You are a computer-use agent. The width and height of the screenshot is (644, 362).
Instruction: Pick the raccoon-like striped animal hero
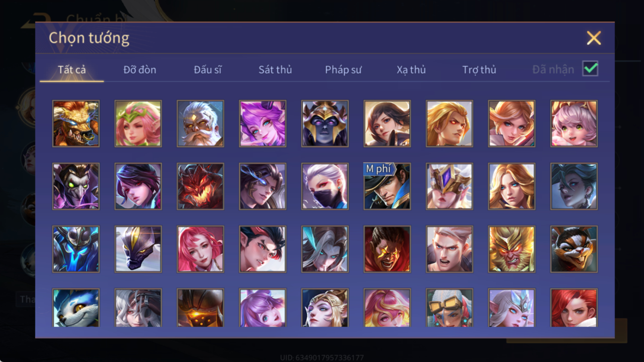[574, 249]
